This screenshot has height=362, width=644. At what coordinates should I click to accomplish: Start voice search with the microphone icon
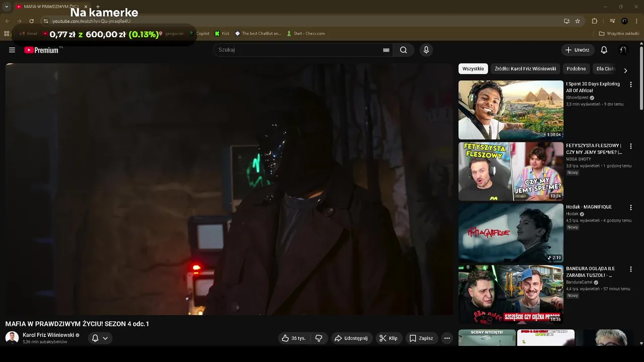(426, 50)
